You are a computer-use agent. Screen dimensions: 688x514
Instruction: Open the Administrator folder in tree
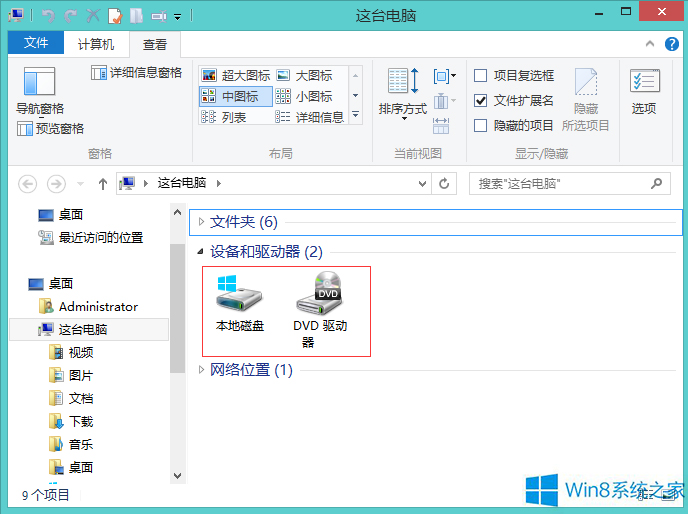pos(88,307)
